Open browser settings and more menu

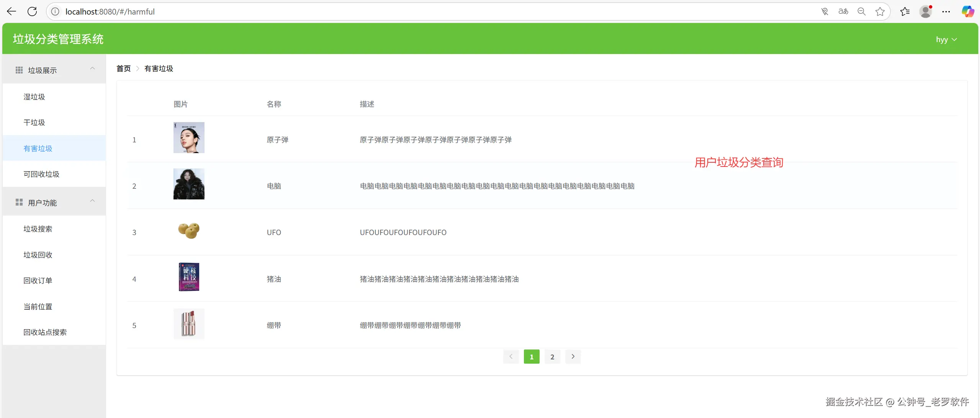(946, 11)
